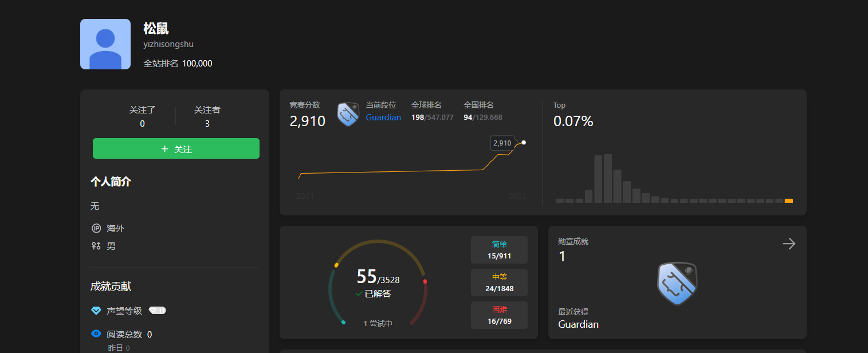Click the 声望等级 label
This screenshot has width=868, height=353.
[124, 311]
